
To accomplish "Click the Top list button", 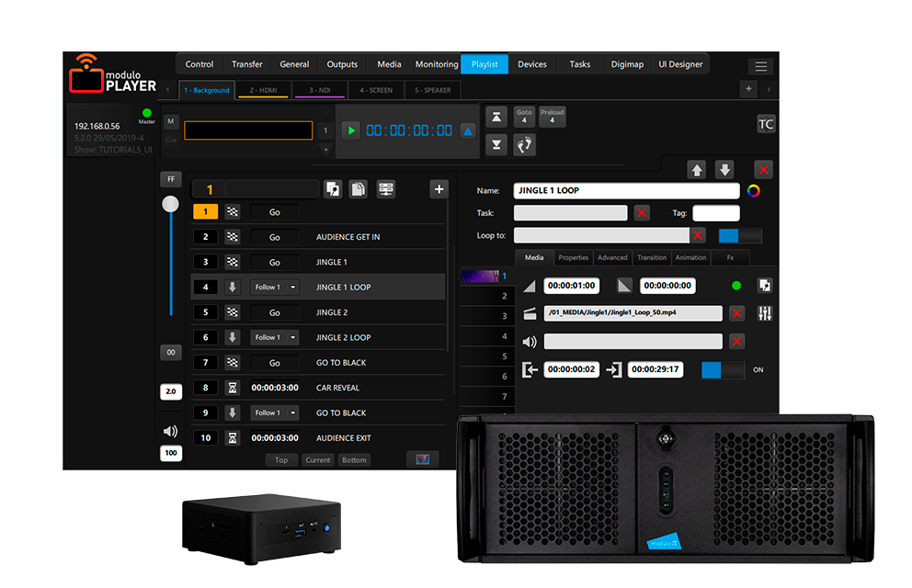I will (x=281, y=460).
